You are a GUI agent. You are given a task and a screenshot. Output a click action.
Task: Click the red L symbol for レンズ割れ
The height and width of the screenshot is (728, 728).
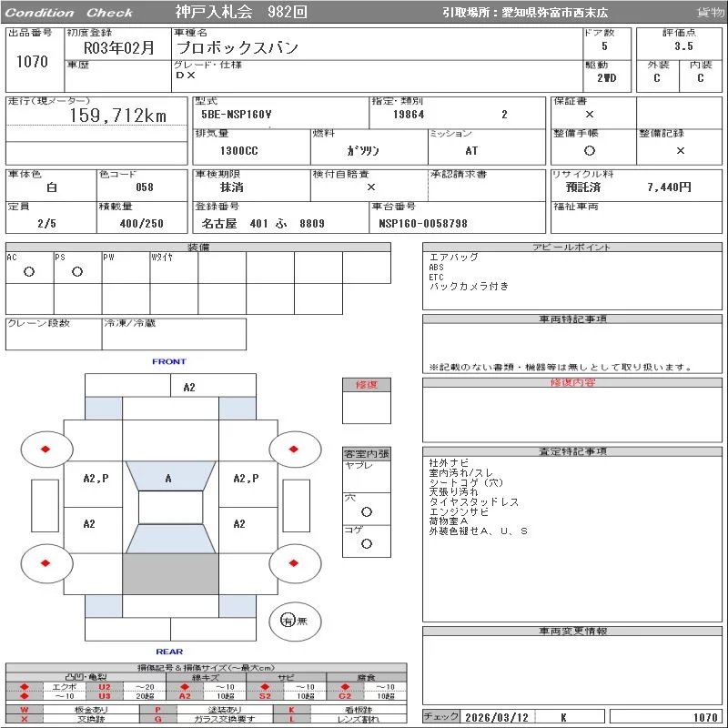292,719
